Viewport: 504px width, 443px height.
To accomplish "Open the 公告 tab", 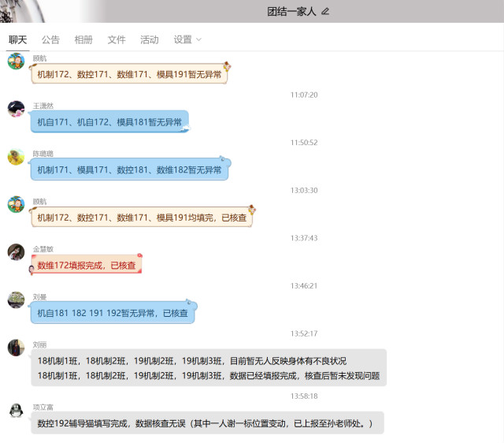I will point(50,39).
